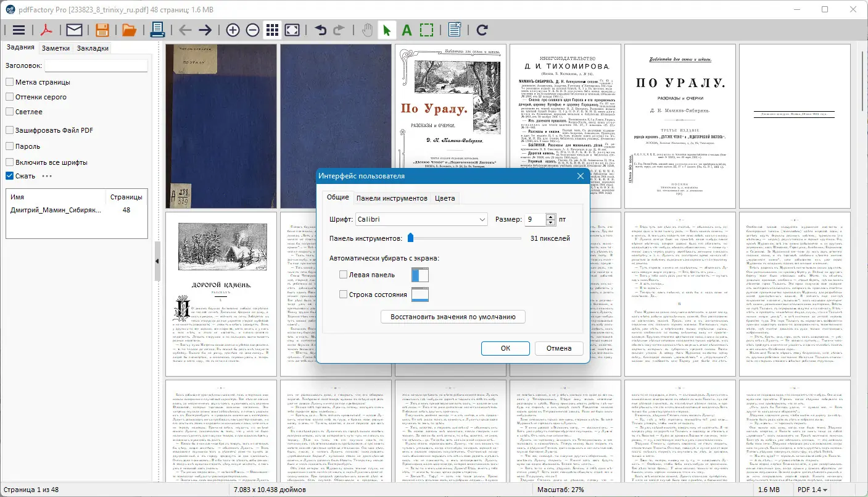Zoom in with the plus circle icon

(233, 30)
